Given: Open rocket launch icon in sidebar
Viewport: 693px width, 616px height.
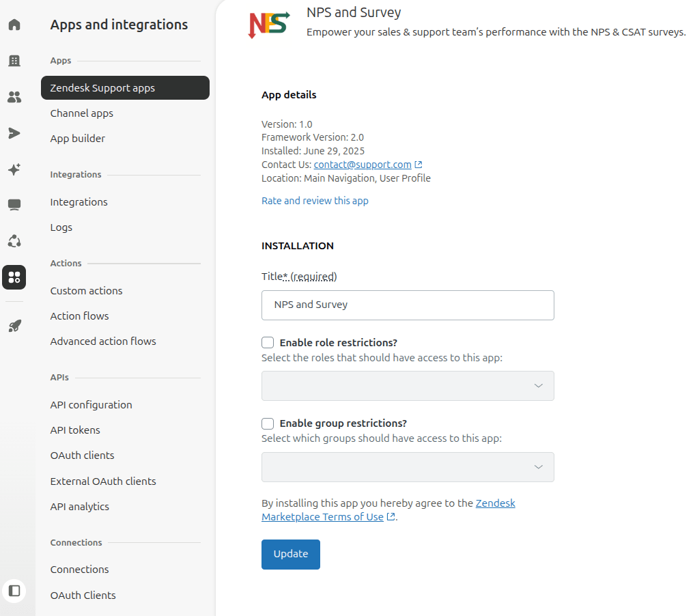Looking at the screenshot, I should [x=14, y=326].
